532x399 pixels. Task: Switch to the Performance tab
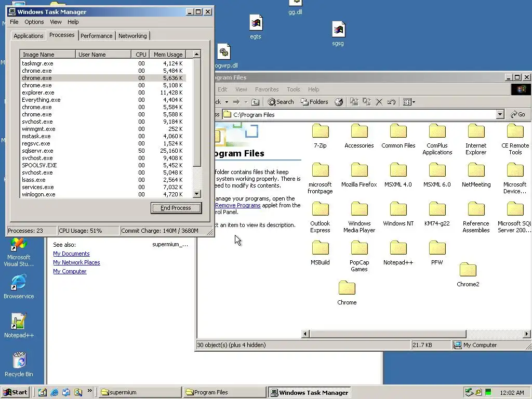96,36
